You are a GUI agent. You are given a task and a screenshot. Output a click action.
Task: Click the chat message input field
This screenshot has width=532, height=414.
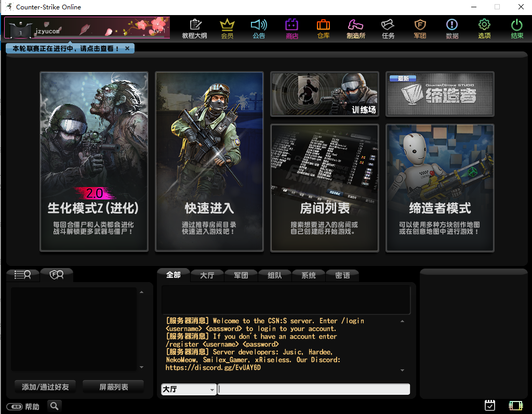click(x=313, y=389)
